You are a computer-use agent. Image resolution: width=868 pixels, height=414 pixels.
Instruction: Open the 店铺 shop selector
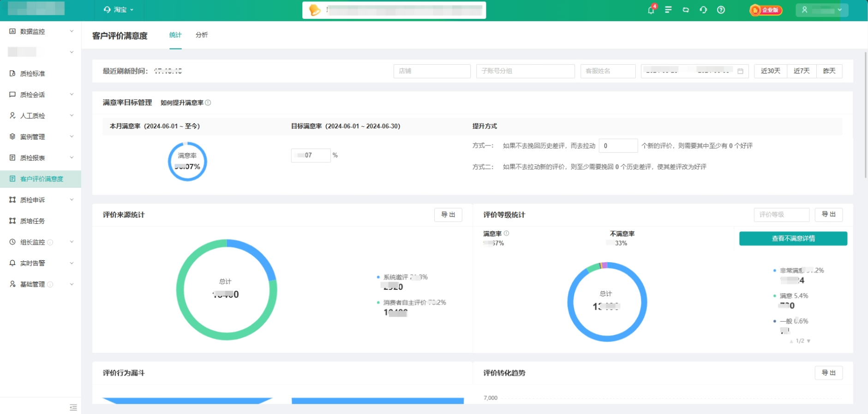tap(432, 71)
